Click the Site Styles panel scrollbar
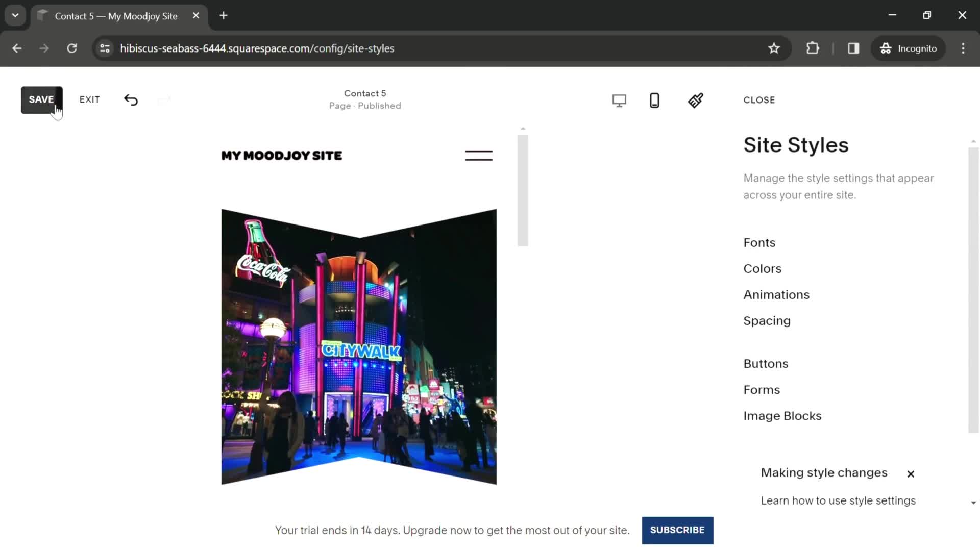The image size is (980, 551). 973,290
